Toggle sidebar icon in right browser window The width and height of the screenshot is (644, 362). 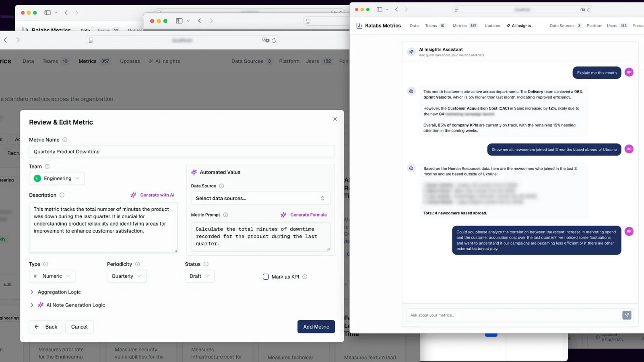379,9
